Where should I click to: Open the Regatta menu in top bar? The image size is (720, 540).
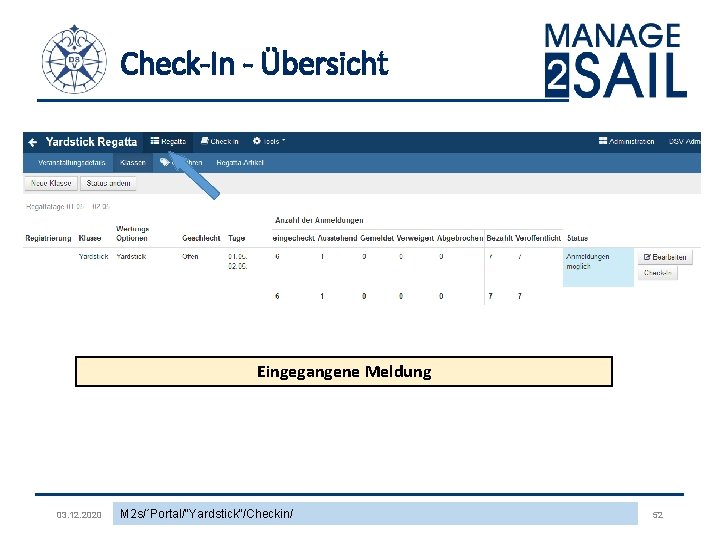168,141
